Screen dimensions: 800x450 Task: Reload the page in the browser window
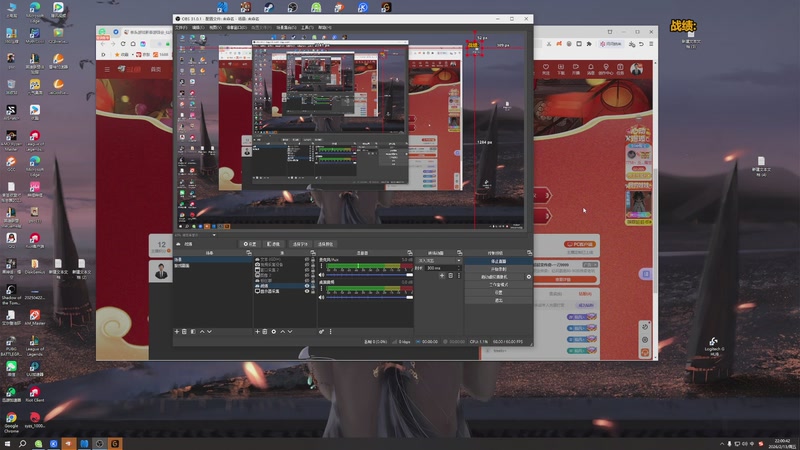123,44
